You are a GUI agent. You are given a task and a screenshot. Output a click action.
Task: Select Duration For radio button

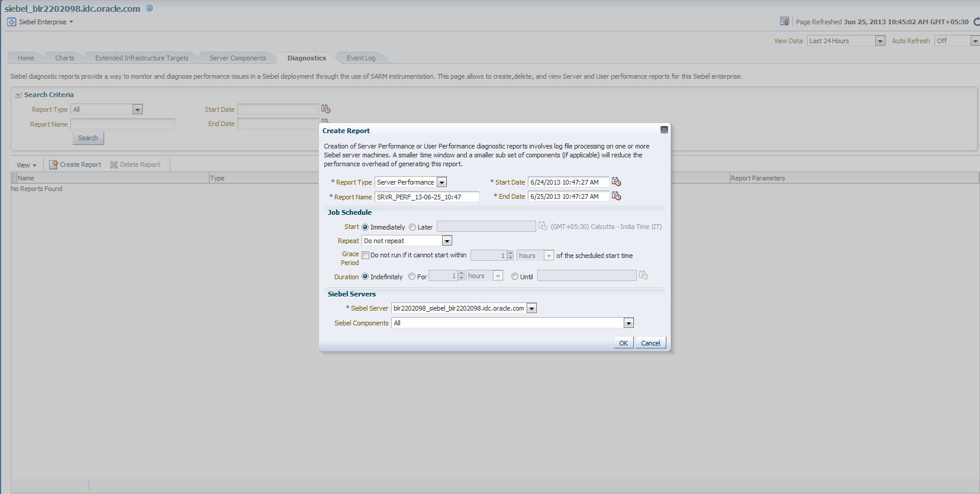[412, 276]
